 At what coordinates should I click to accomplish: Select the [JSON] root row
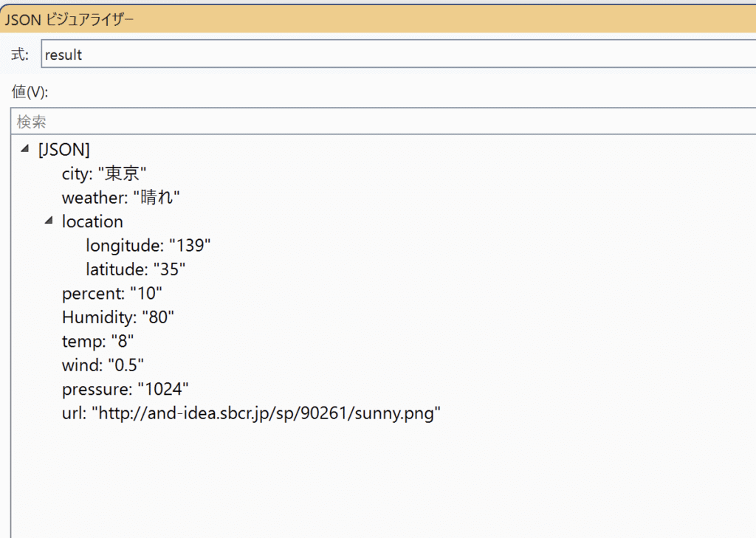(x=64, y=149)
